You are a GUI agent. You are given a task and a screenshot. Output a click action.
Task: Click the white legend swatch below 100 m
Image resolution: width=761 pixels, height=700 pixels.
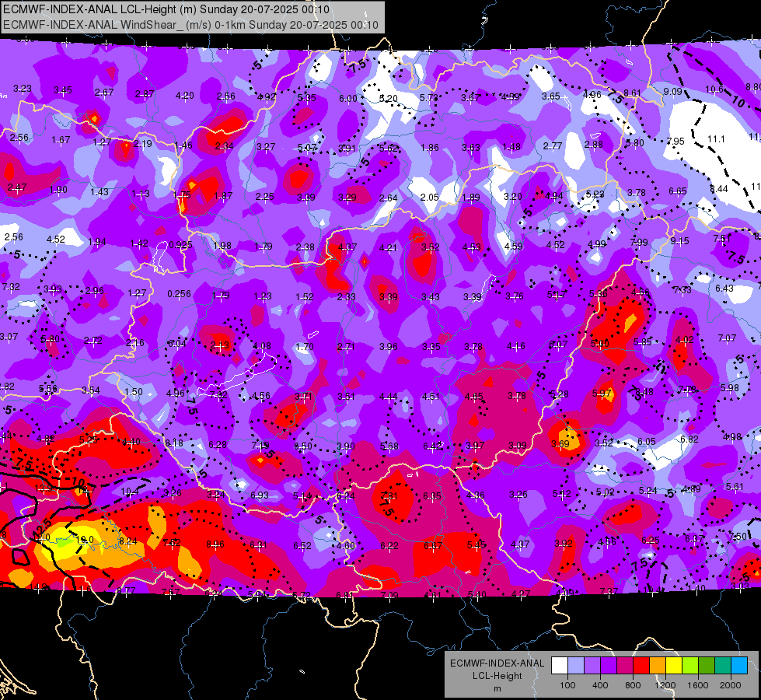tap(559, 666)
